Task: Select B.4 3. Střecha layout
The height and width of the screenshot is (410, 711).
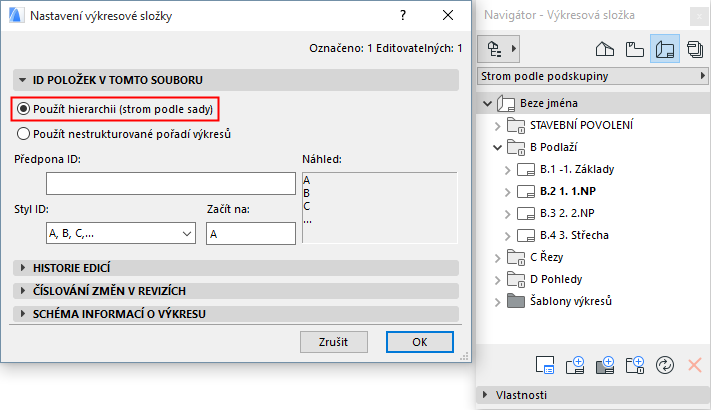Action: 574,235
